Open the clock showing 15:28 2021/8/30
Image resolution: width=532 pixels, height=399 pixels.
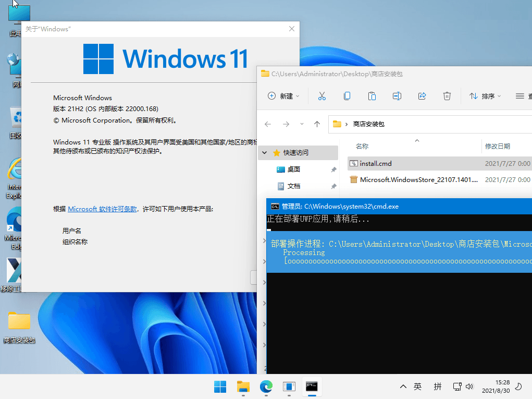496,386
